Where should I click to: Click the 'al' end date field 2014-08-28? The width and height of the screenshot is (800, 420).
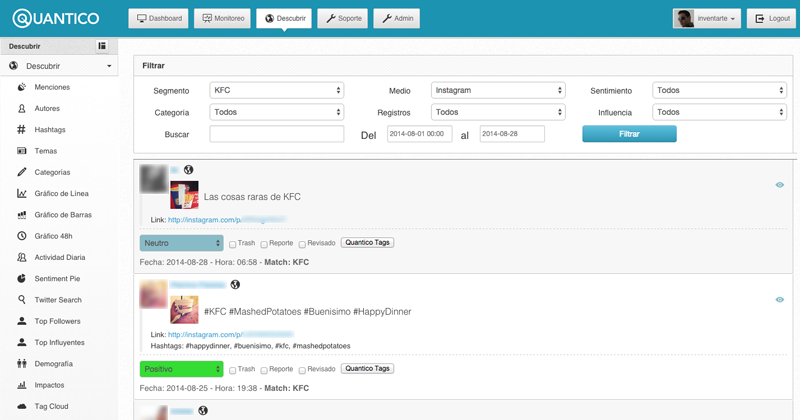coord(512,134)
